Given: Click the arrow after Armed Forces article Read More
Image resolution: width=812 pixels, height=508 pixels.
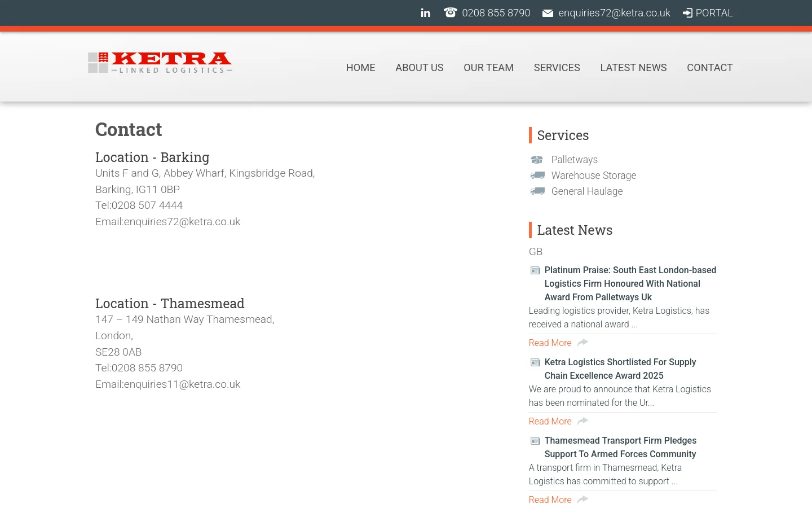Looking at the screenshot, I should click(582, 500).
